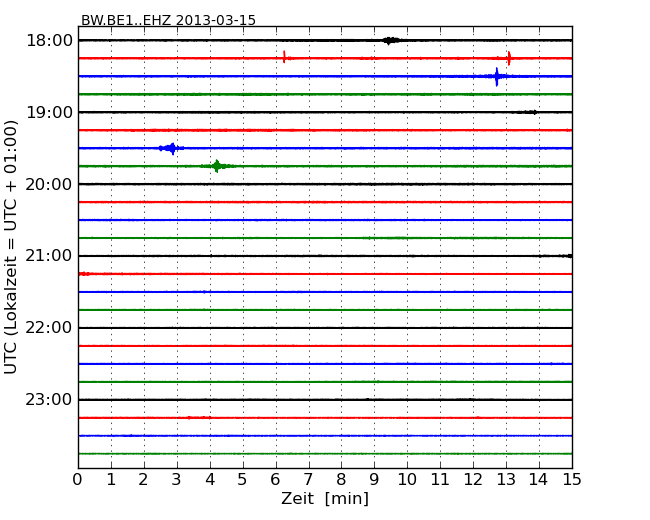Click the plot title BW.BE1..EHZ 2013-03-15
This screenshot has width=650, height=520.
[168, 20]
